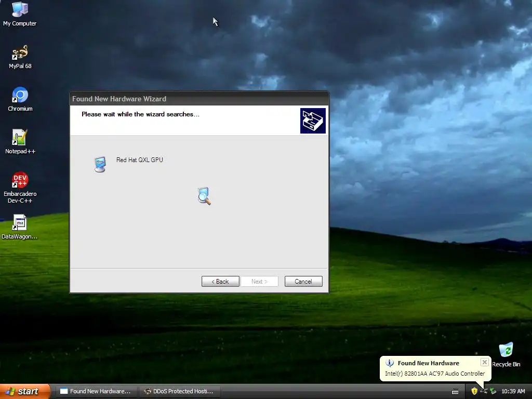Click the 'Found New Hardware' balloon title
This screenshot has height=399, width=532.
click(x=428, y=363)
